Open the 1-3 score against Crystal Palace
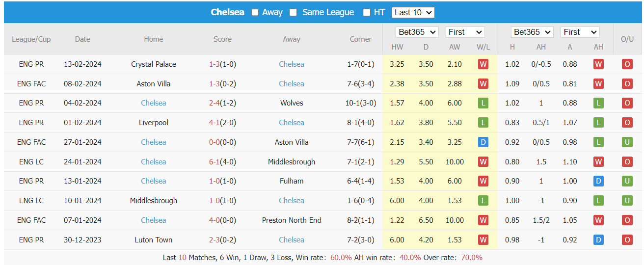 click(x=215, y=64)
